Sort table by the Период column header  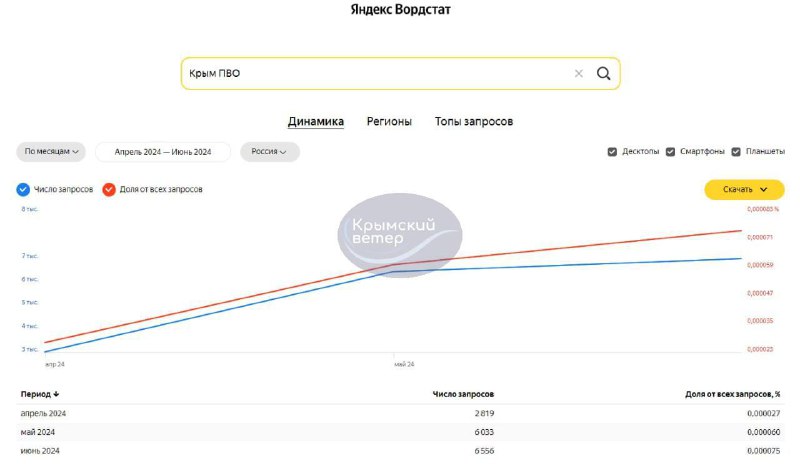(x=40, y=394)
